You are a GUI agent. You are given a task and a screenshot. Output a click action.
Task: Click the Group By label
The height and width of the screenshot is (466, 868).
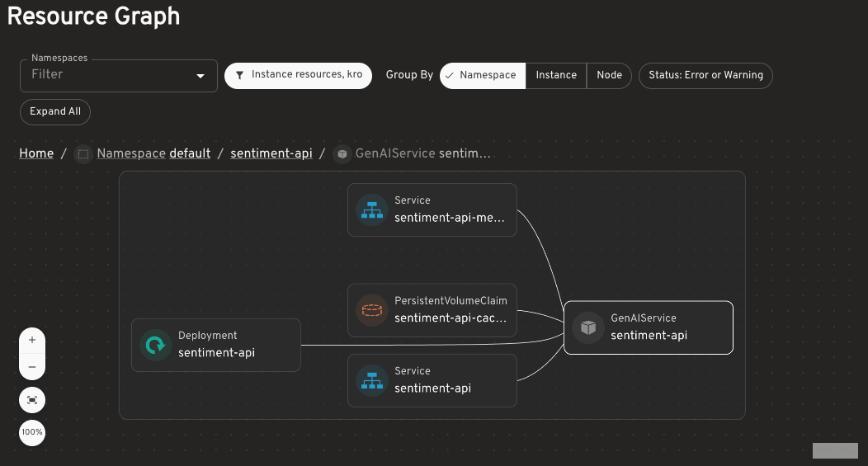click(x=409, y=75)
